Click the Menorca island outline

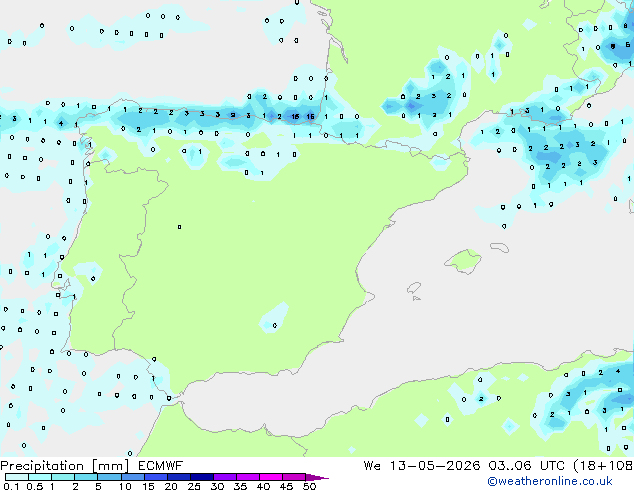pyautogui.click(x=499, y=247)
